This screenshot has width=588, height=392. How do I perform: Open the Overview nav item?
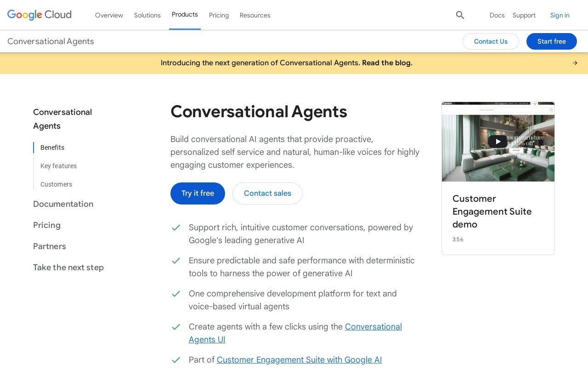pyautogui.click(x=109, y=15)
